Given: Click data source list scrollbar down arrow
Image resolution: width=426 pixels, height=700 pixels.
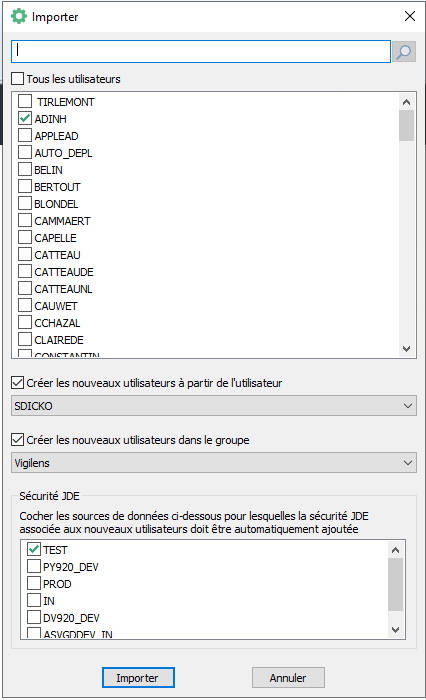Looking at the screenshot, I should (395, 629).
